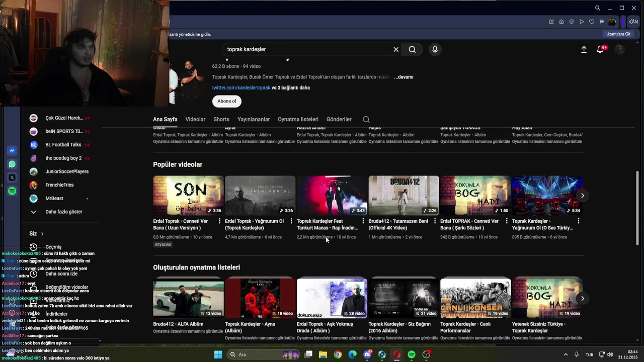Open options for Toprak Kardeşler - Yağmurum Ol (O Ses)
The image size is (644, 362).
point(578,221)
